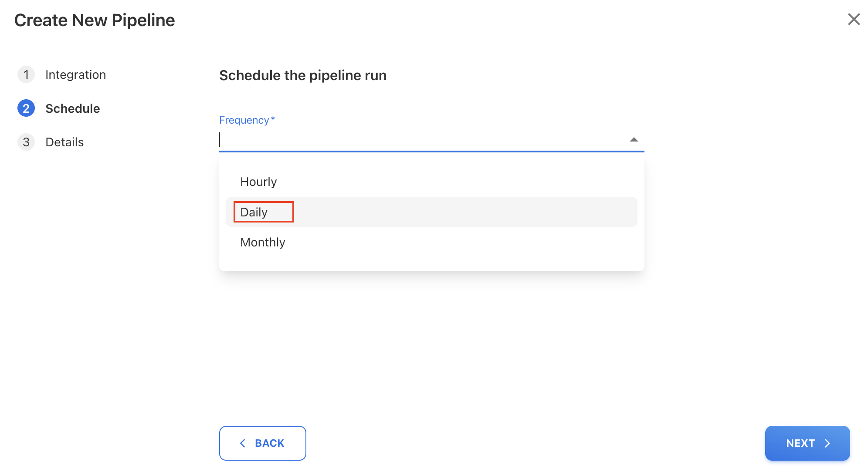Click the required asterisk beside Frequency
Image resolution: width=868 pixels, height=472 pixels.
tap(273, 119)
